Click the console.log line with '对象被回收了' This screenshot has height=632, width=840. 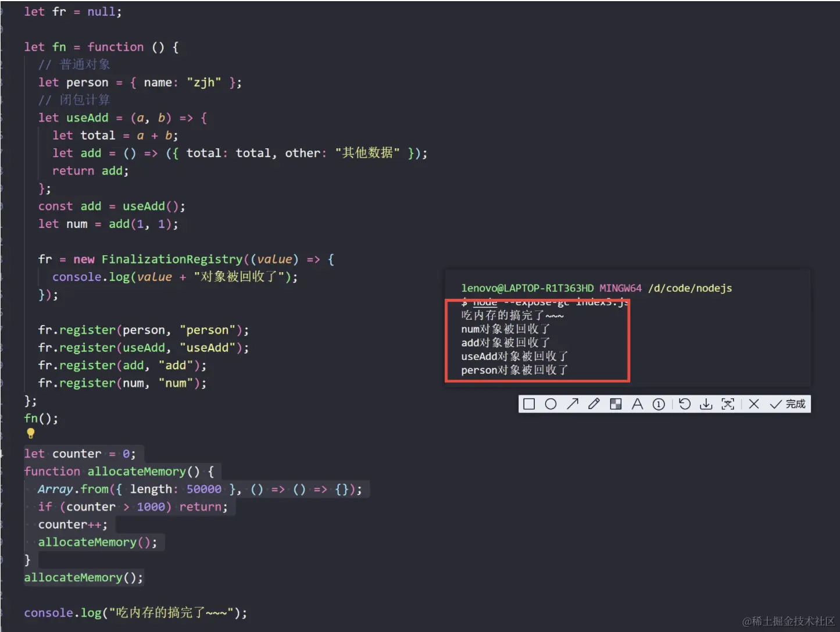pyautogui.click(x=175, y=277)
